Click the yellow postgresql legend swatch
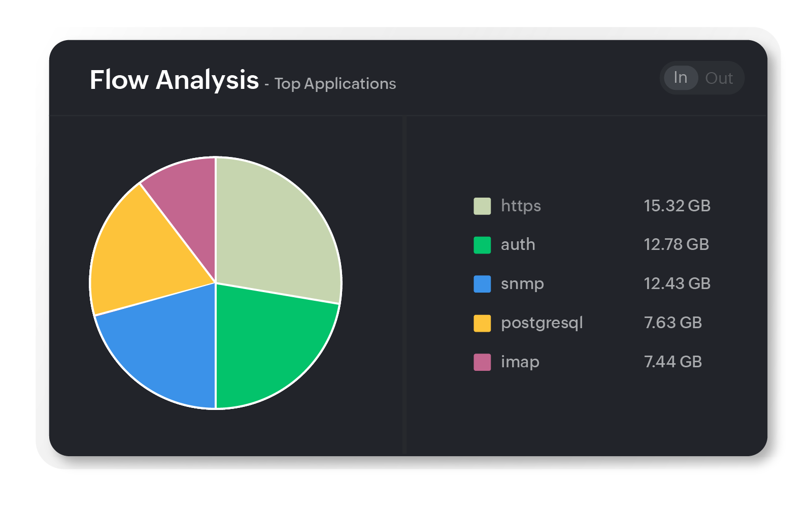 (482, 323)
